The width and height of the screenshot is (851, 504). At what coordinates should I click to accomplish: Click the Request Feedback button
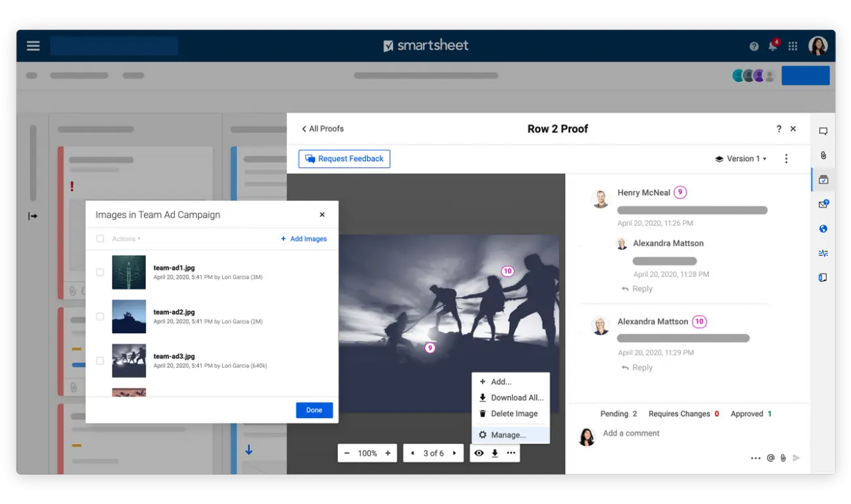click(344, 158)
